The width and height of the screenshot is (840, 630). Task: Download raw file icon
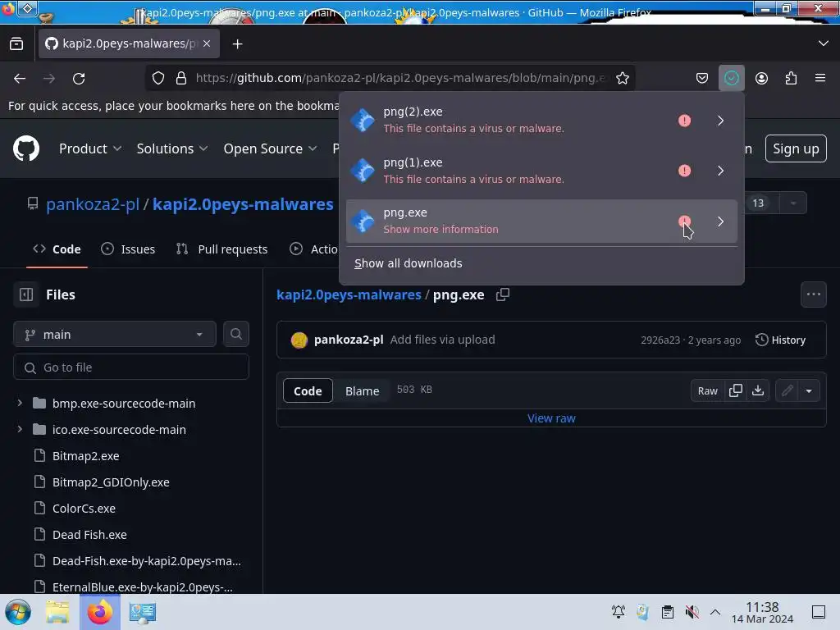click(x=757, y=391)
